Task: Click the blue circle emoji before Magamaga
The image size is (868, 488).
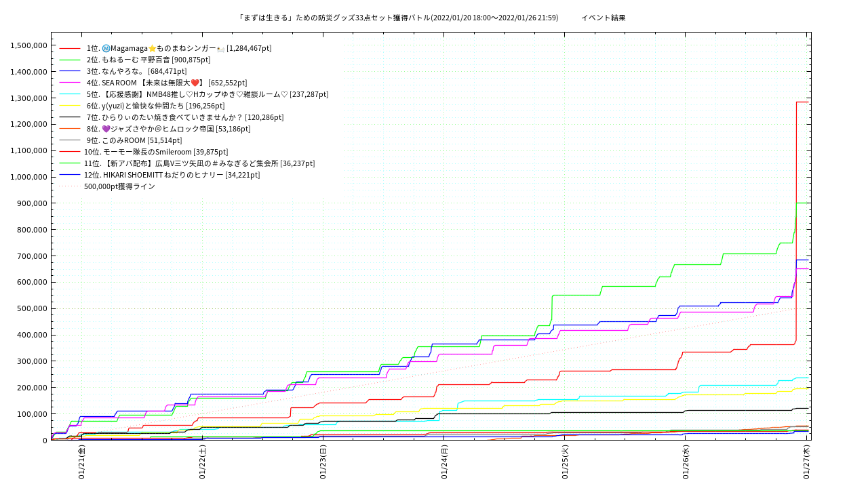Action: [106, 48]
